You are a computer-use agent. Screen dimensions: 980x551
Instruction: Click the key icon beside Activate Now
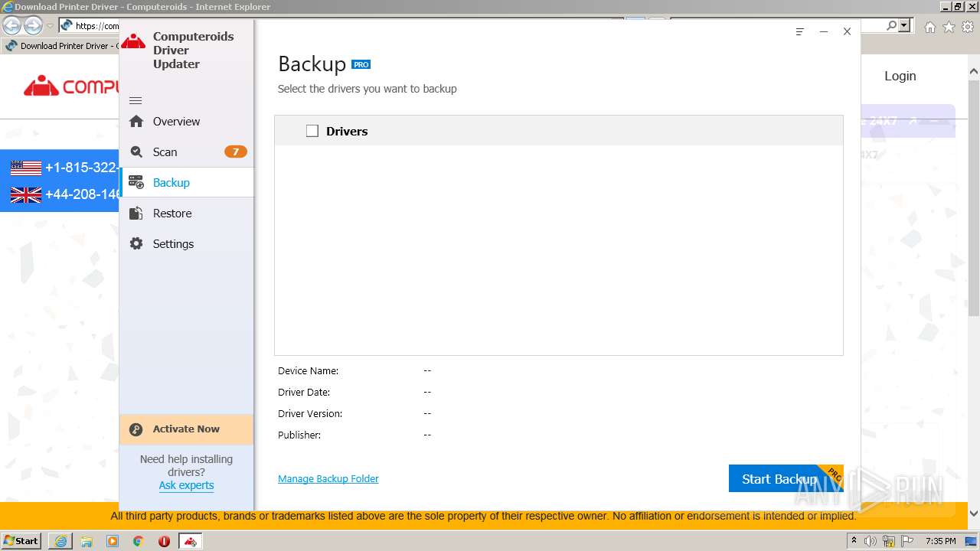click(136, 429)
